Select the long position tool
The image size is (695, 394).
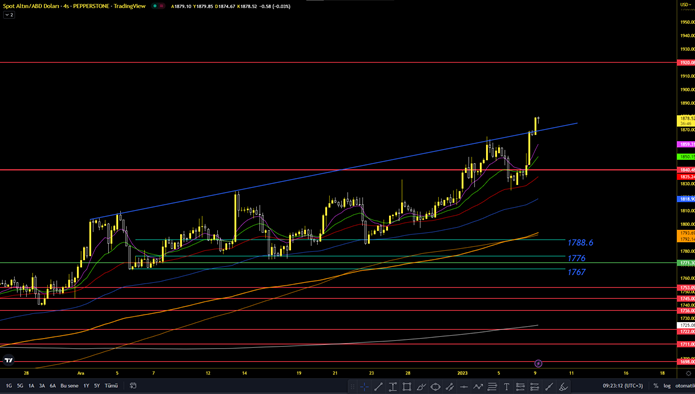tap(520, 387)
